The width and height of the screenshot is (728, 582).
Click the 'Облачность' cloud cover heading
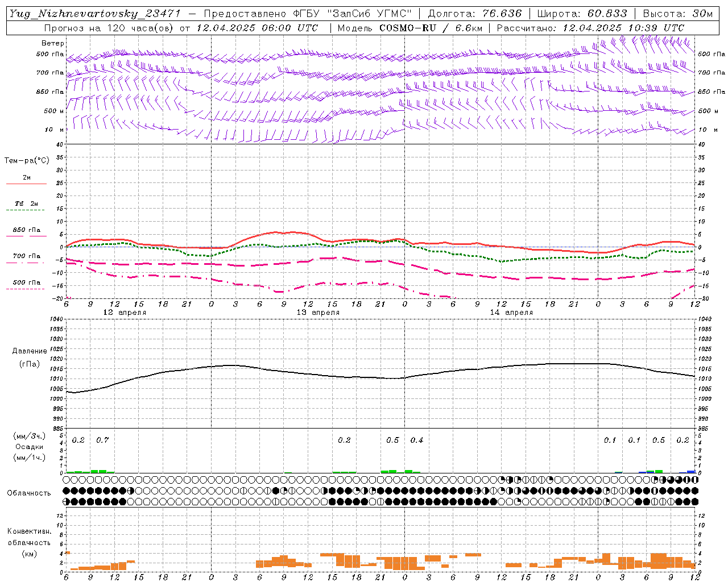pyautogui.click(x=29, y=493)
